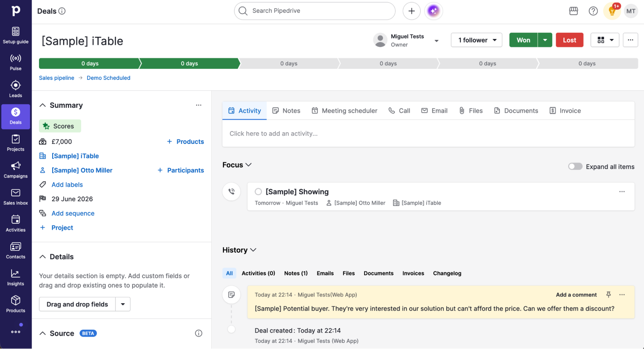
Task: Click the add an activity field
Action: [x=428, y=134]
